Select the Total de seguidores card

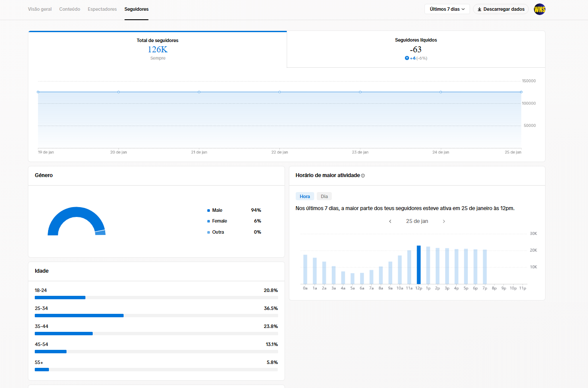pyautogui.click(x=158, y=49)
